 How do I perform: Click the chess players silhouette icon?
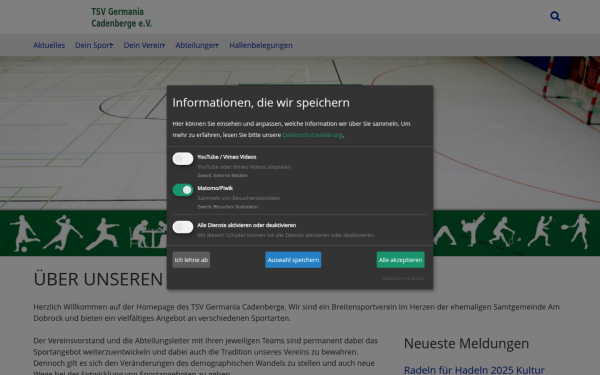point(148,234)
